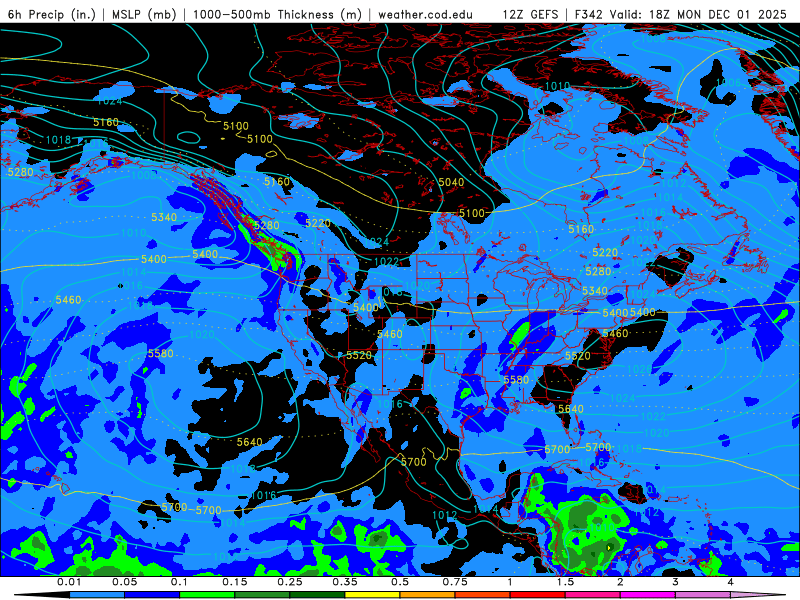
Task: Click the '1010' pressure label near Baffin Island
Action: (x=558, y=86)
